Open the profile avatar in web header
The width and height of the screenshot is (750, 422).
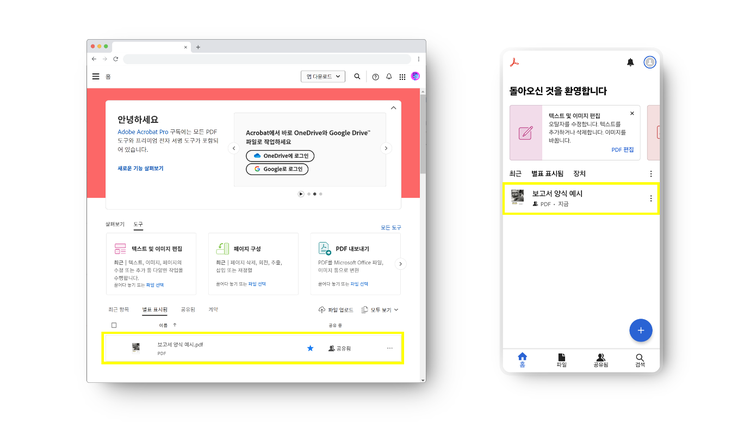tap(416, 76)
